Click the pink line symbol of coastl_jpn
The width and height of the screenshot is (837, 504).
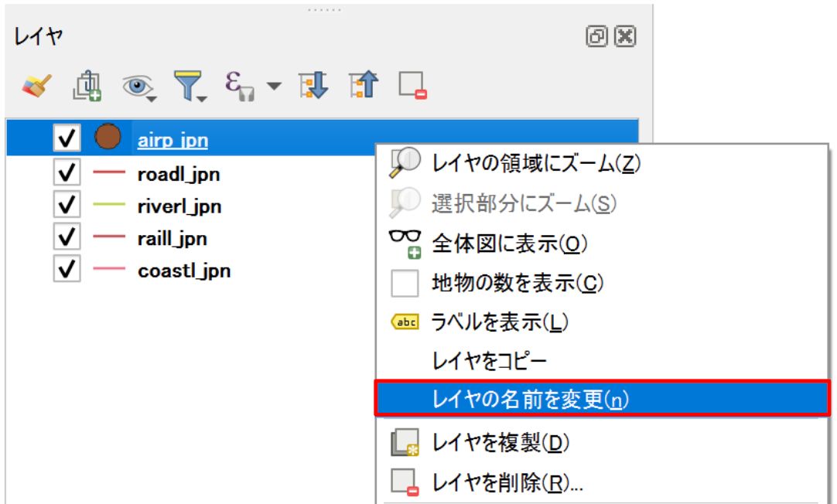109,268
